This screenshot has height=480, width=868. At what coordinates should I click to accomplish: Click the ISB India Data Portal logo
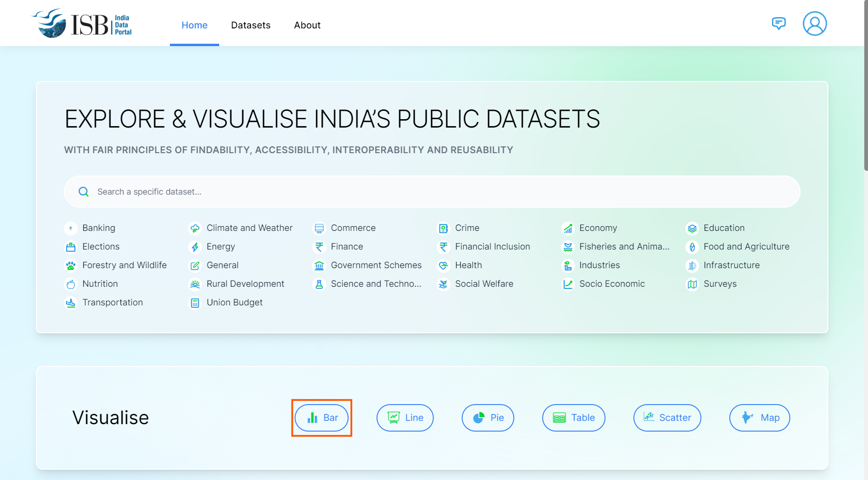coord(82,24)
